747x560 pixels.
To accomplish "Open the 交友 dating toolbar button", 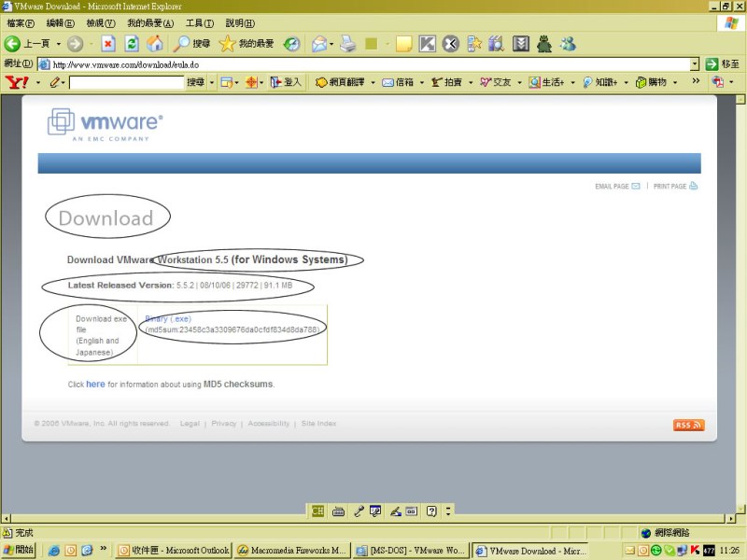I will (x=496, y=82).
